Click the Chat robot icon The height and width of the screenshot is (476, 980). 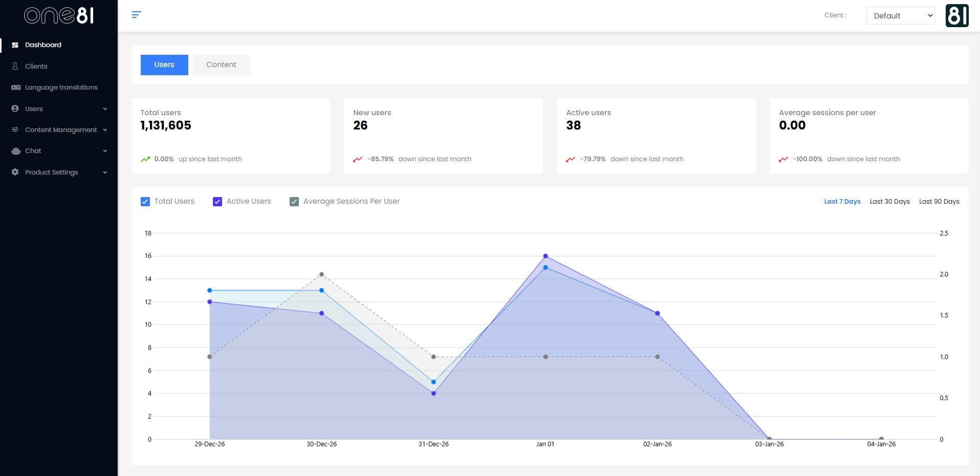(x=15, y=151)
